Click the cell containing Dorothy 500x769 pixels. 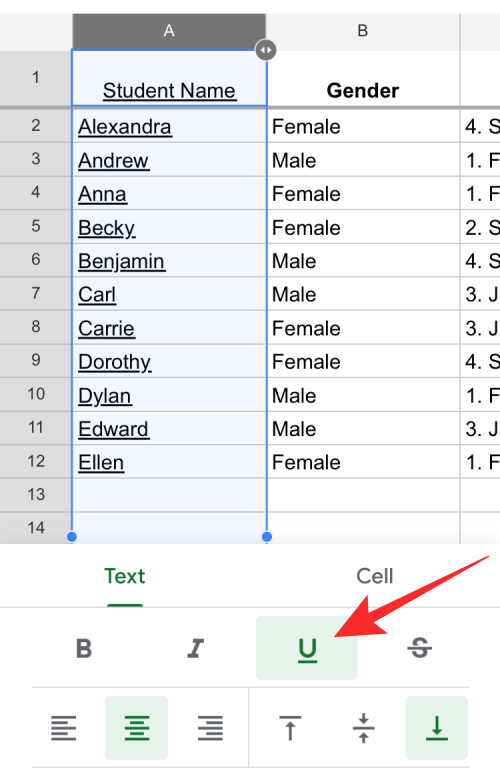(169, 361)
